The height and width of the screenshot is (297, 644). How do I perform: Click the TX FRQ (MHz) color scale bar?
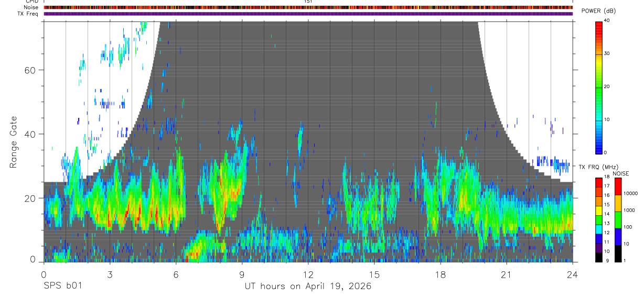pos(599,220)
